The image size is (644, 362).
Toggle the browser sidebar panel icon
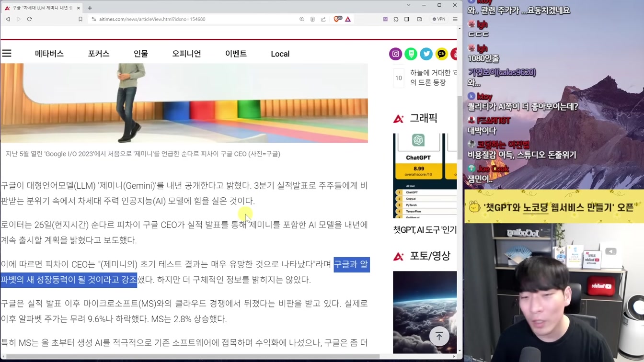click(407, 19)
